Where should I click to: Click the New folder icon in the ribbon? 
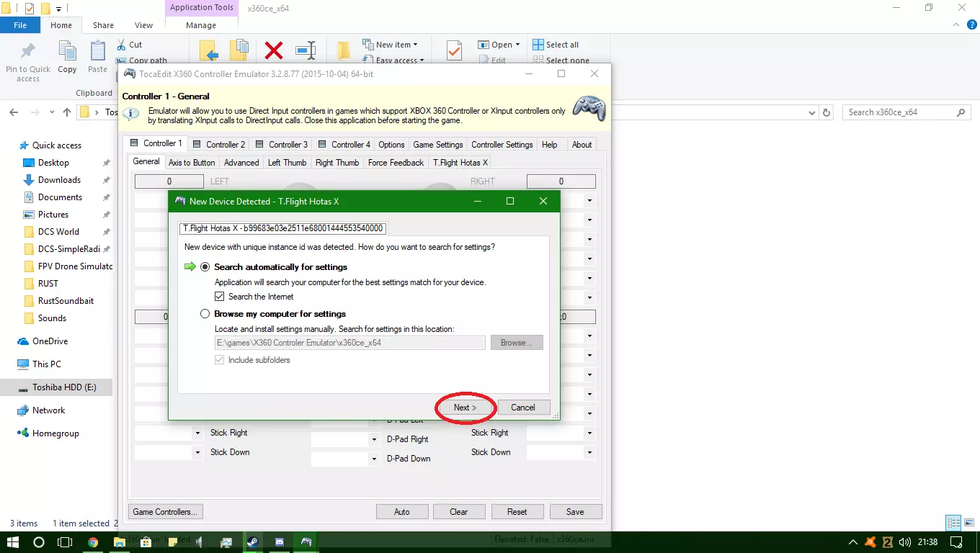coord(344,50)
